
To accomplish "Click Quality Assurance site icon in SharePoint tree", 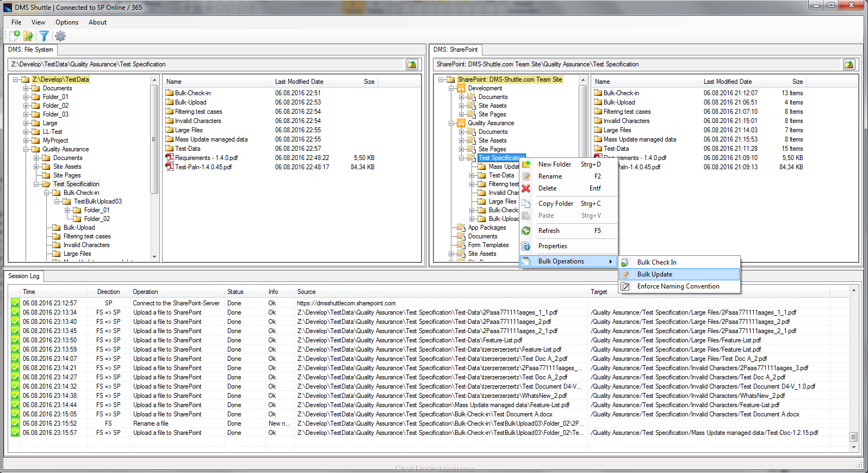I will (x=461, y=123).
